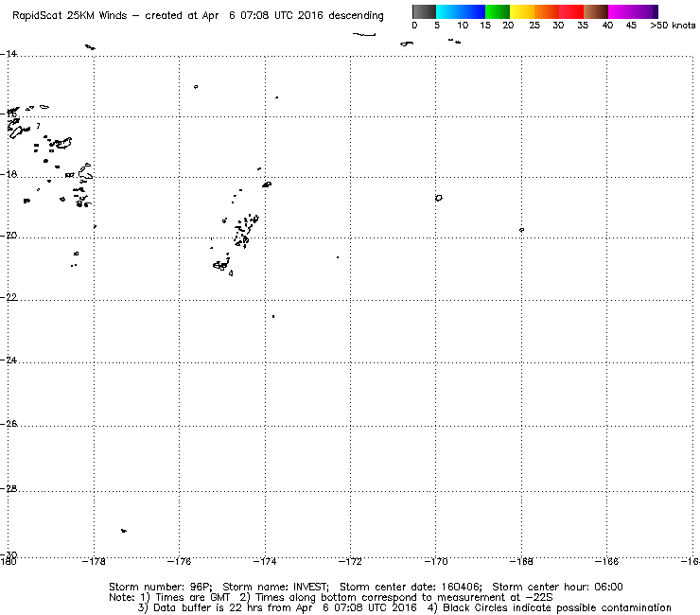Click the 'Storm number: 96P;' text
The height and width of the screenshot is (615, 700).
[160, 587]
